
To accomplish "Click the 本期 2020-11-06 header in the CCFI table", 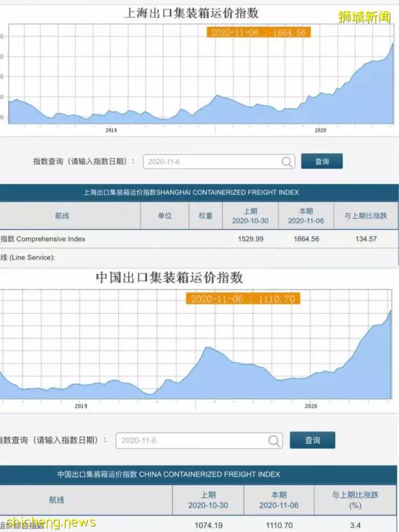I will pyautogui.click(x=279, y=500).
